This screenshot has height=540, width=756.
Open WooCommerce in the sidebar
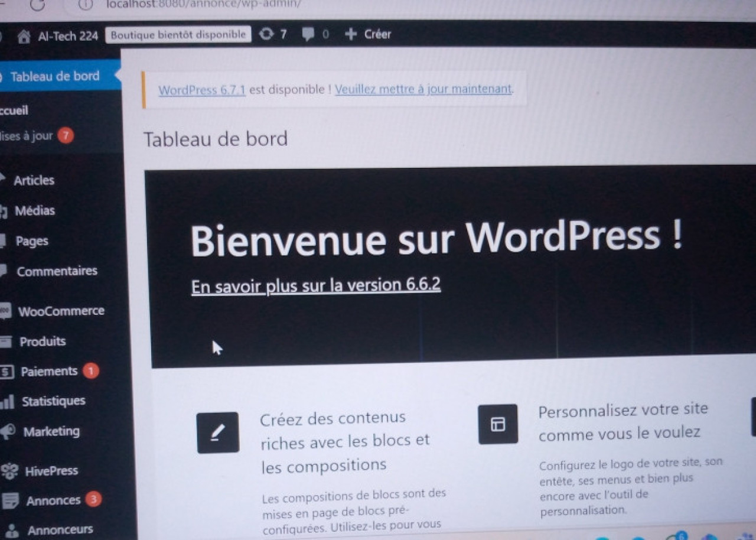[x=61, y=311]
